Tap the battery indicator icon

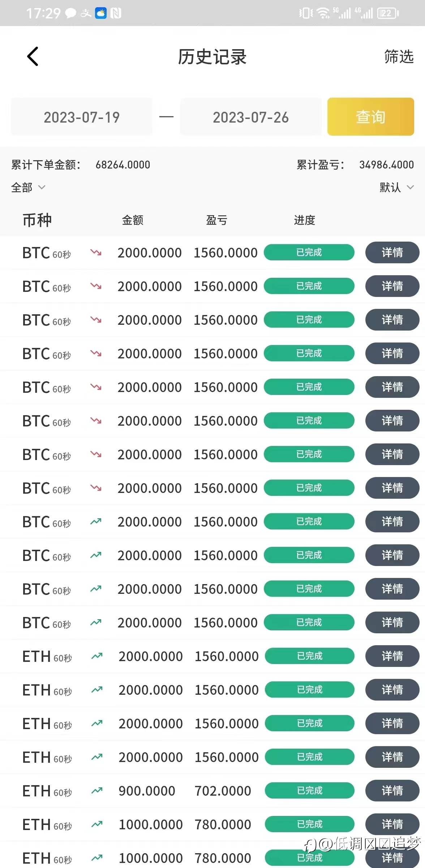click(x=387, y=13)
